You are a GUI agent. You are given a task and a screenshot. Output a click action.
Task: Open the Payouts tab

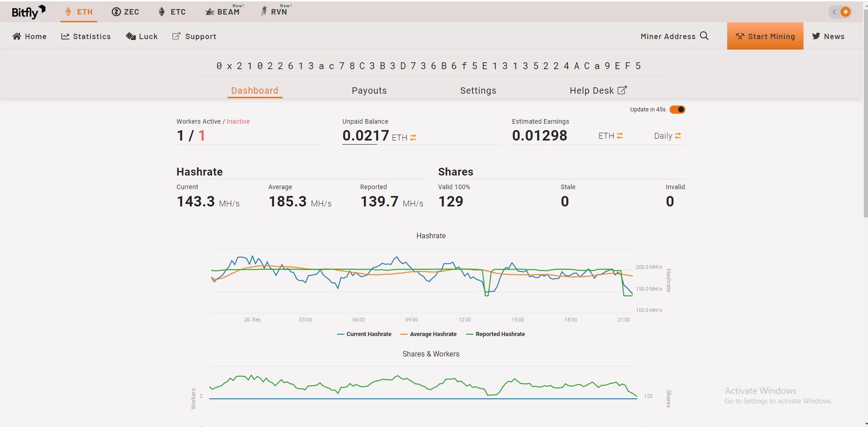369,90
